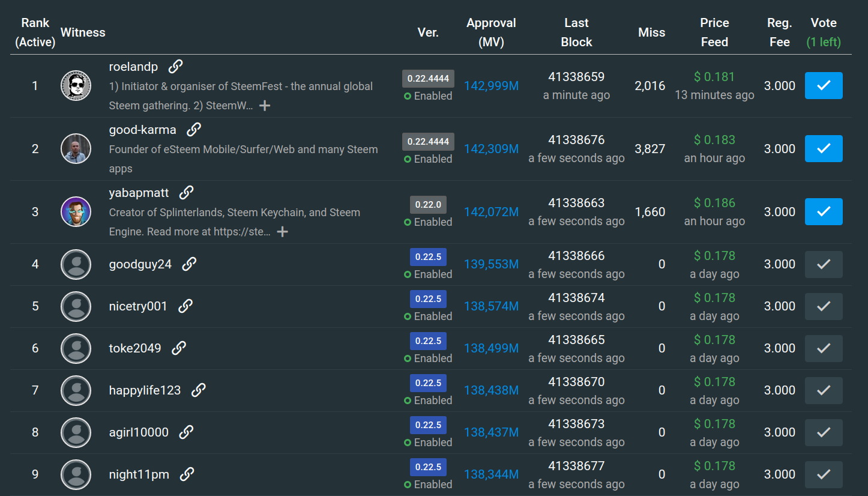
Task: Open the 142,999M approval link for roelandp
Action: click(x=491, y=86)
